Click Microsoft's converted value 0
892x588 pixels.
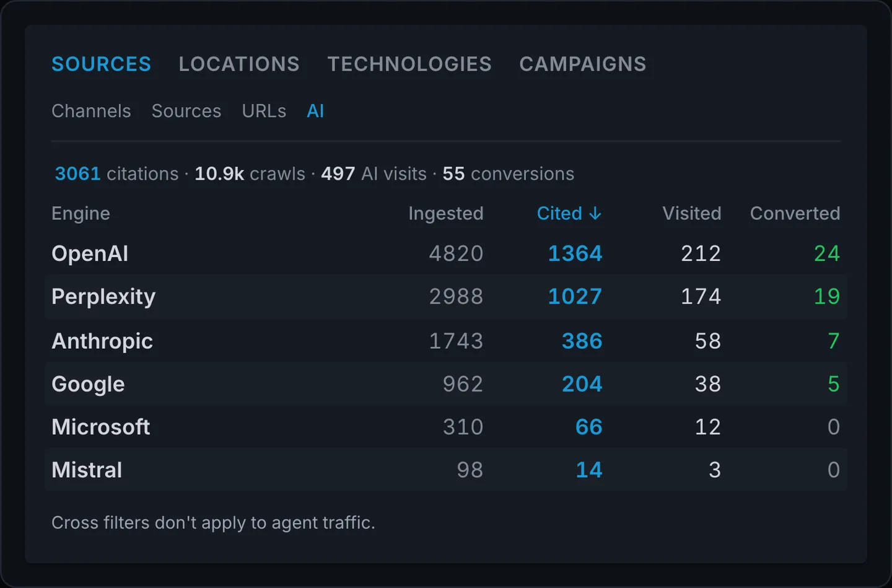tap(834, 427)
